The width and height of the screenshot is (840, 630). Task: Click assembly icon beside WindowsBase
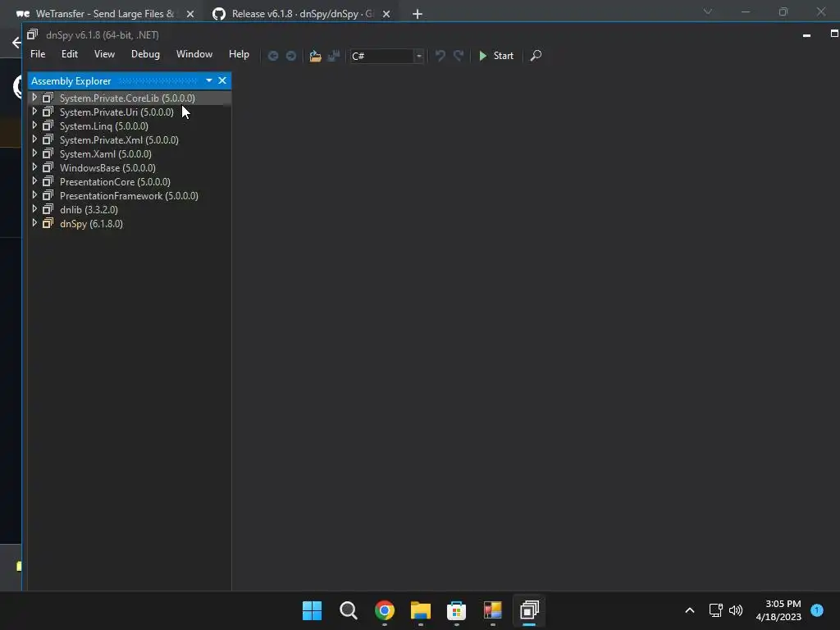[48, 167]
